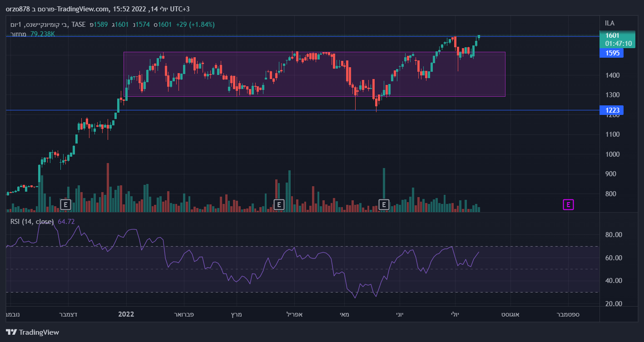
Task: Click the volume legend reading 79.238K
Action: click(42, 34)
